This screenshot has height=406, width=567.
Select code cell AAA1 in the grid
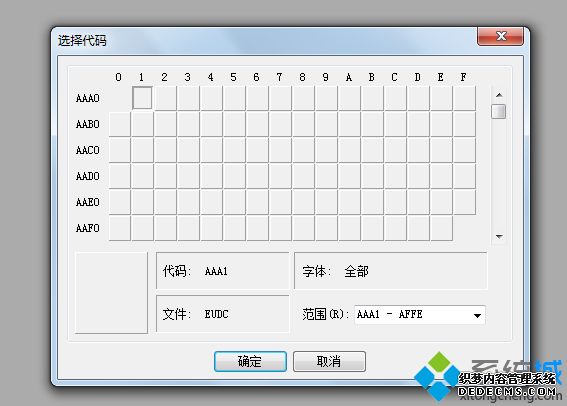tap(142, 98)
